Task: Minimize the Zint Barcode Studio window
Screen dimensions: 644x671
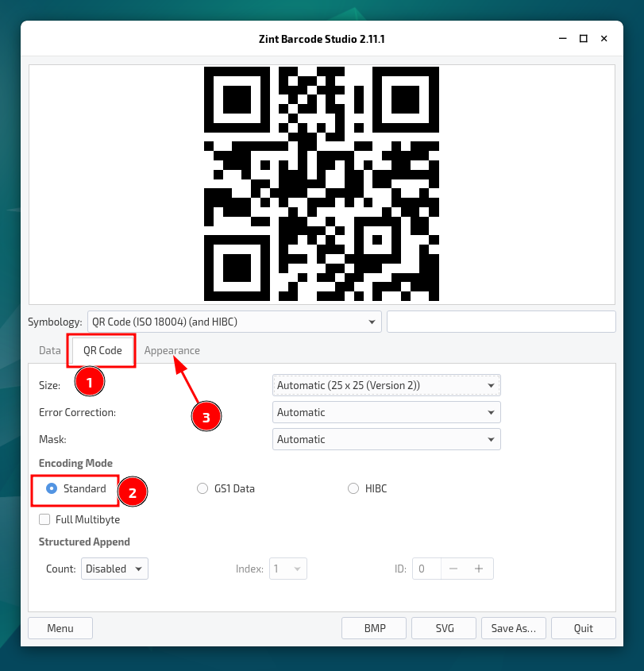Action: click(563, 39)
